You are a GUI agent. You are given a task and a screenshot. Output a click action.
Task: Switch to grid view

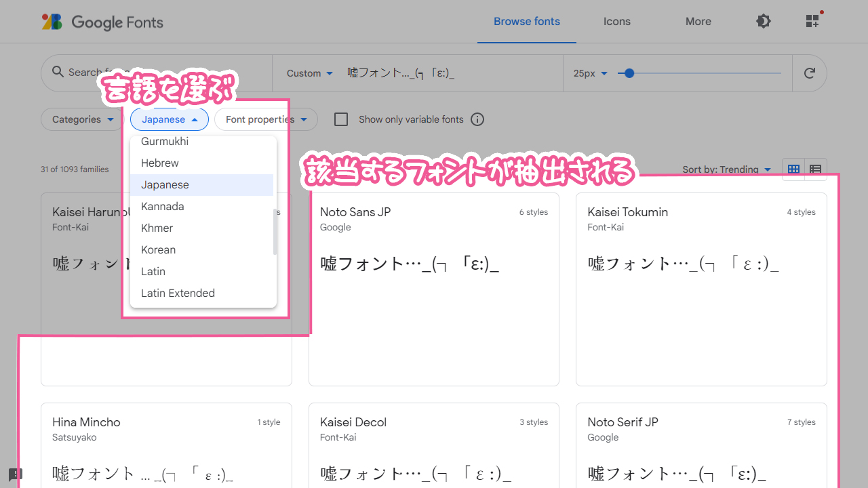click(x=793, y=169)
